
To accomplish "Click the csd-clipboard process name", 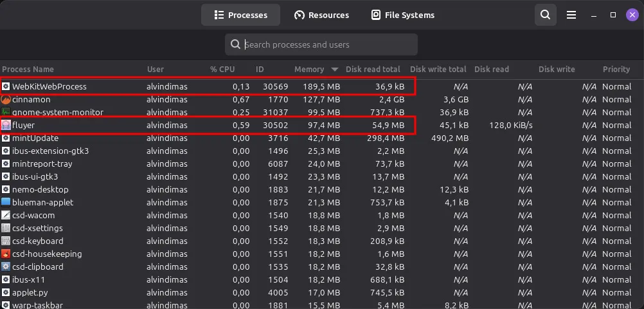I will (38, 267).
